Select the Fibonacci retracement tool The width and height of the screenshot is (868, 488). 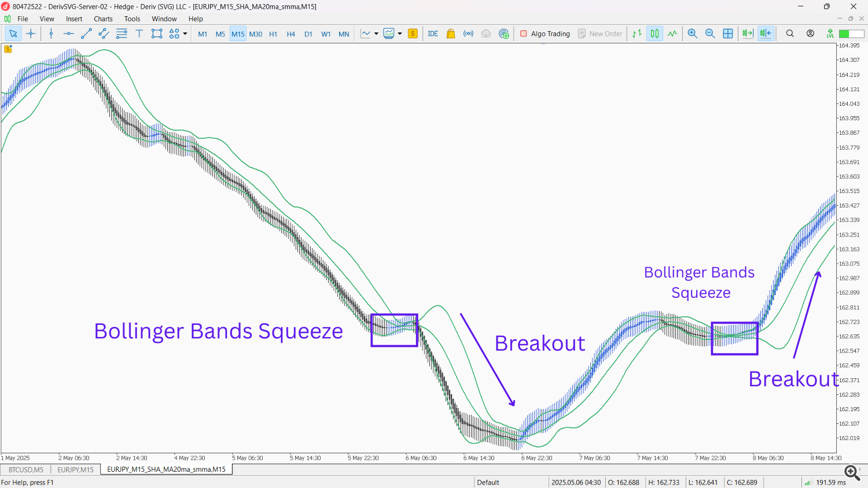(x=122, y=34)
